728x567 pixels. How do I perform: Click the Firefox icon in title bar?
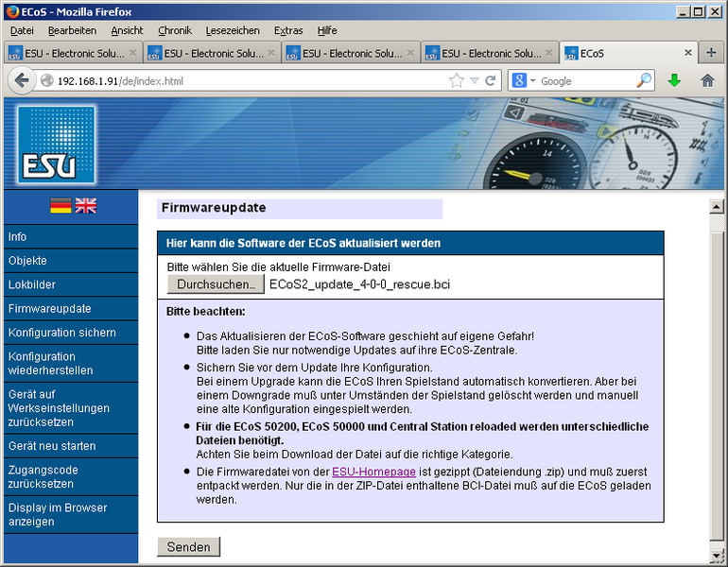[x=12, y=11]
